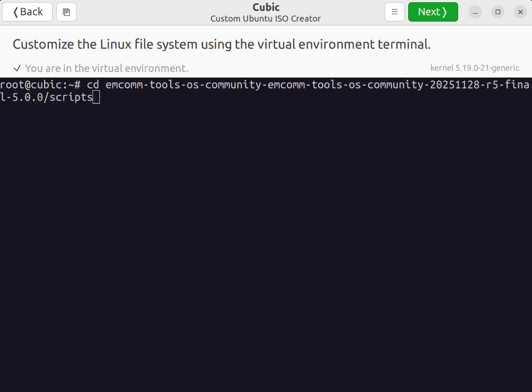Click the Cubic window title
This screenshot has height=392, width=532.
(266, 7)
